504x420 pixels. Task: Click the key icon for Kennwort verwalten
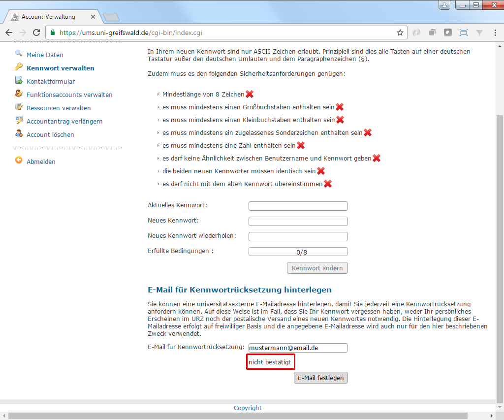click(x=19, y=67)
